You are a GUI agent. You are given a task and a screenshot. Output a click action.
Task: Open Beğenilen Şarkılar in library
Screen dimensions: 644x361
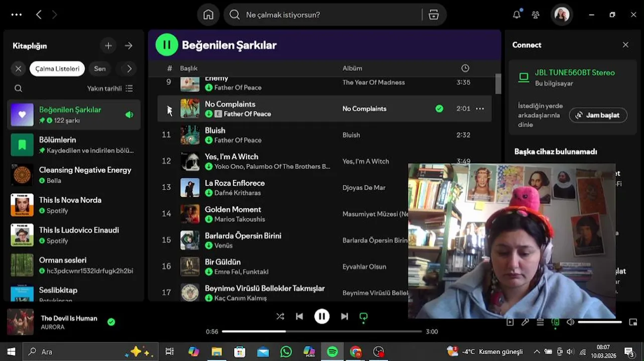(x=74, y=114)
